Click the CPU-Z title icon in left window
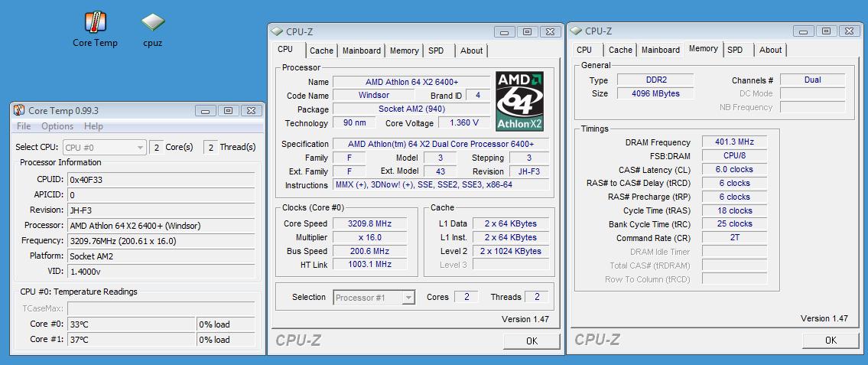 coord(276,31)
